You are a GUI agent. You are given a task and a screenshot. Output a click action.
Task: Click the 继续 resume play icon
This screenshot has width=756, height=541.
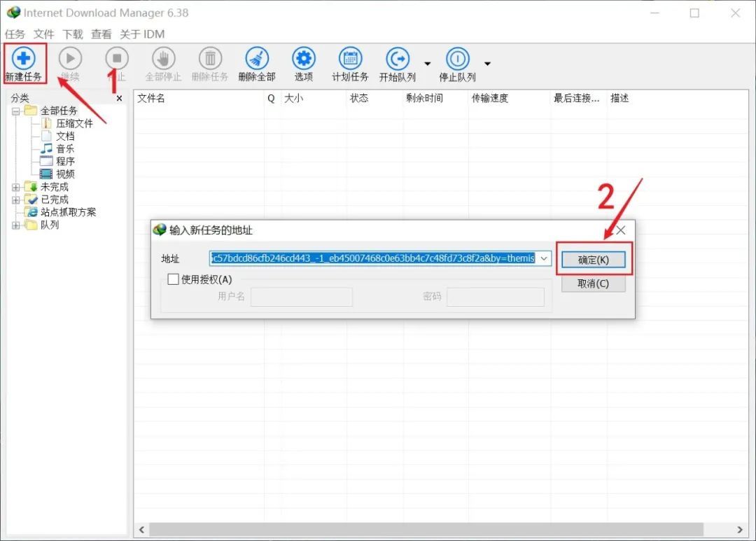71,58
